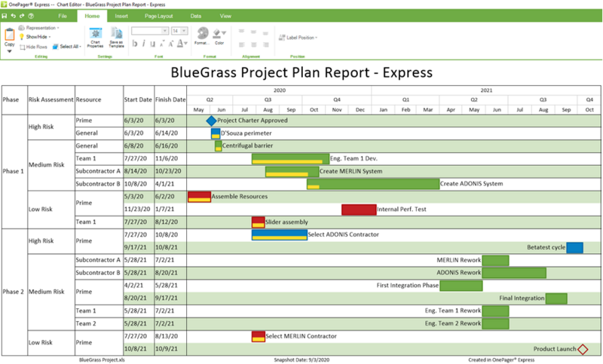The height and width of the screenshot is (364, 603).
Task: Select the Internal Perf. Test red bar
Action: [359, 210]
